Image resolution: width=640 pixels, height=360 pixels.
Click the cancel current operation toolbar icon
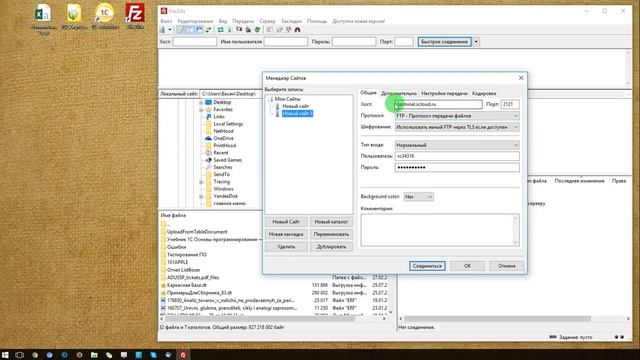pos(239,29)
